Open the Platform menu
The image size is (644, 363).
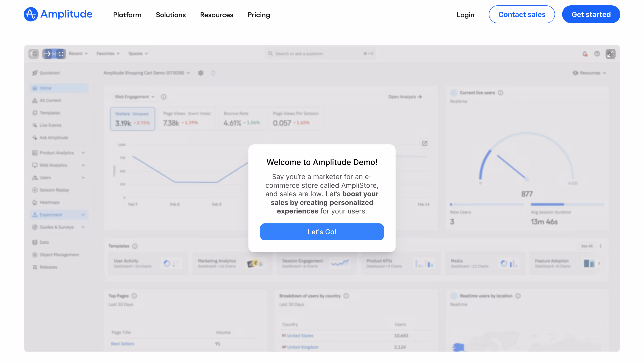(127, 15)
